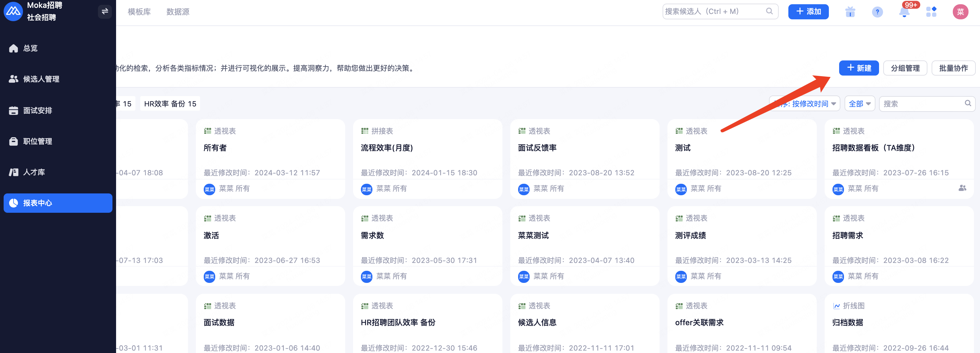Click the 透视表 icon on 测评成绩 card
The width and height of the screenshot is (980, 353).
(679, 218)
